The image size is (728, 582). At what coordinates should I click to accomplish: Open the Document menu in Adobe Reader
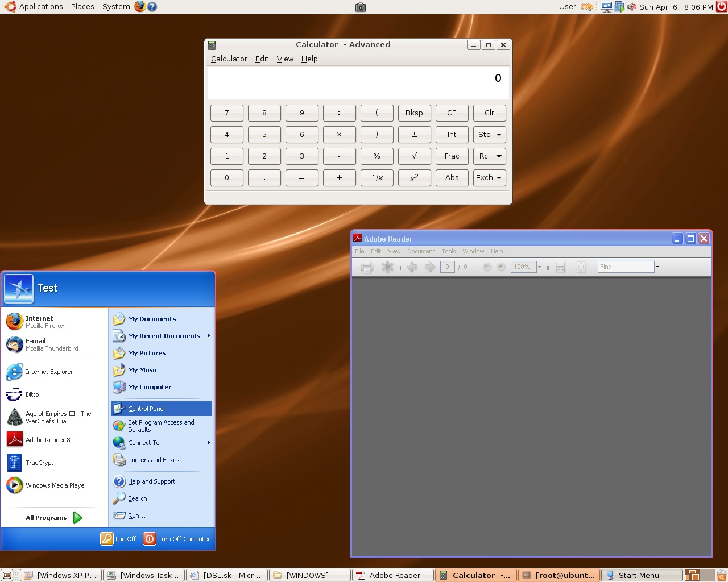[x=421, y=251]
